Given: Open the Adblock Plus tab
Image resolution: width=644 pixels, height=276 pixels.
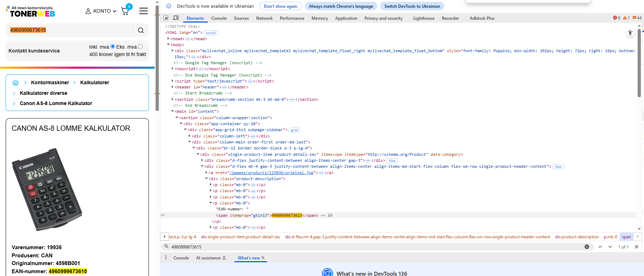Looking at the screenshot, I should 482,18.
